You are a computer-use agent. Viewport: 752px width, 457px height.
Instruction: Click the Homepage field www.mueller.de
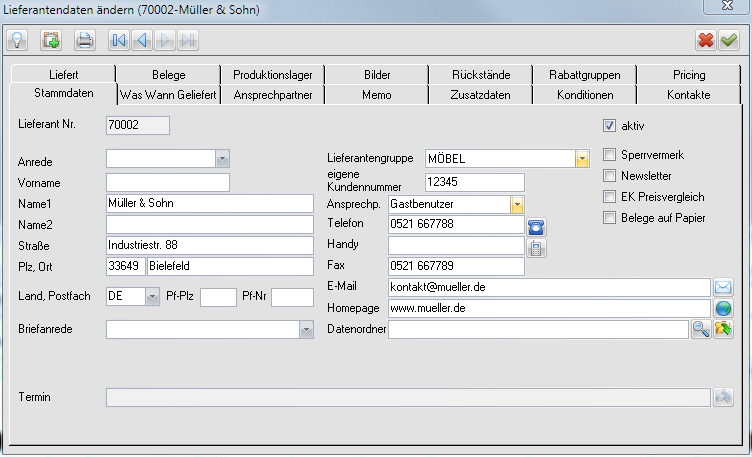point(549,308)
